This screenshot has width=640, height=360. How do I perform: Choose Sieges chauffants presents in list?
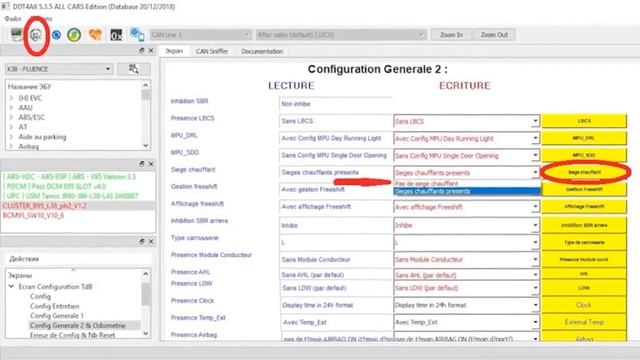tap(467, 191)
